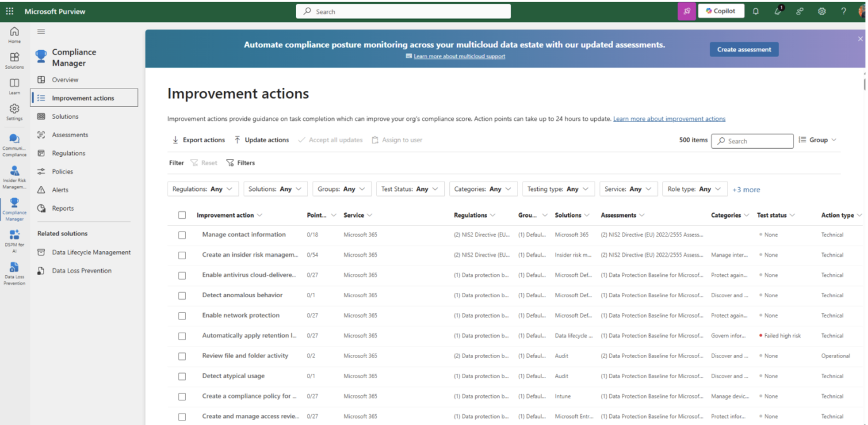Check the Manage contact information row

click(182, 235)
